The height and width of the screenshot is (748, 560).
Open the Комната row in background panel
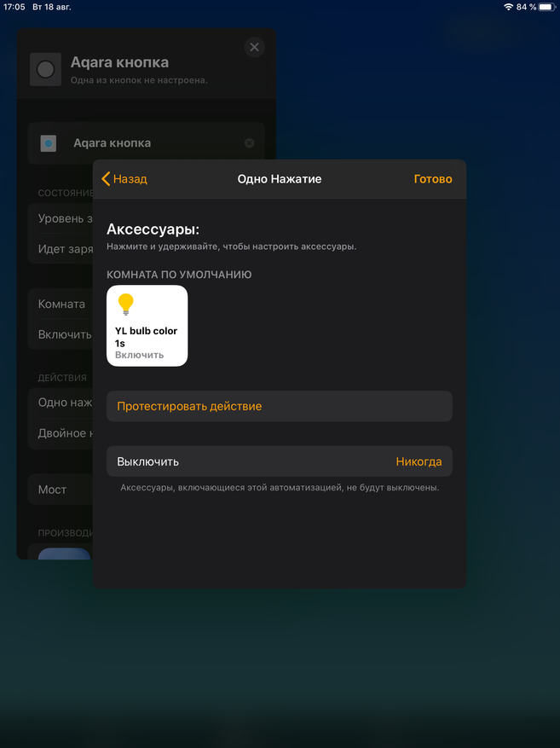(61, 304)
